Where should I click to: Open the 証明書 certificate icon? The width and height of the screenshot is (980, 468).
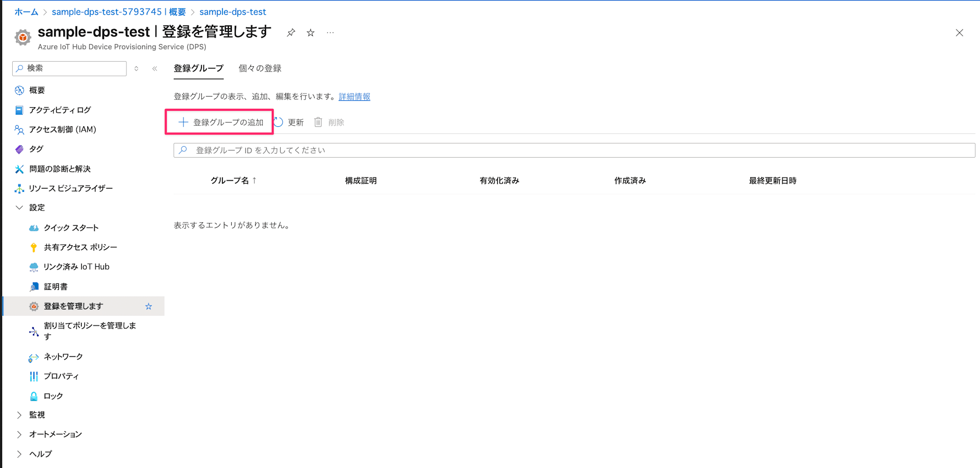point(34,287)
